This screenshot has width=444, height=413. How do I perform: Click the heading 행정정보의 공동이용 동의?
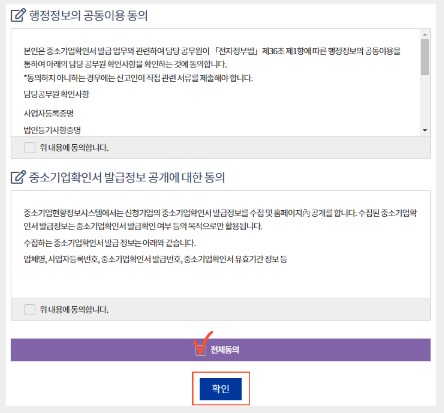[88, 15]
